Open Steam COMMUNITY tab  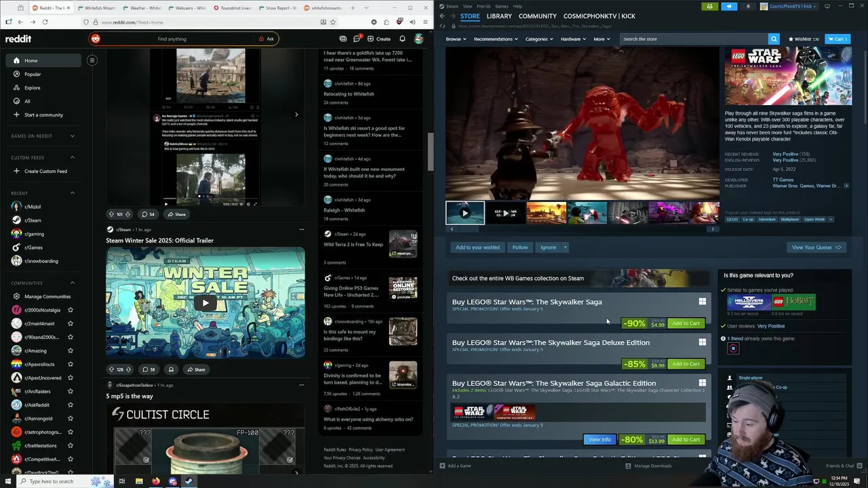pyautogui.click(x=537, y=16)
